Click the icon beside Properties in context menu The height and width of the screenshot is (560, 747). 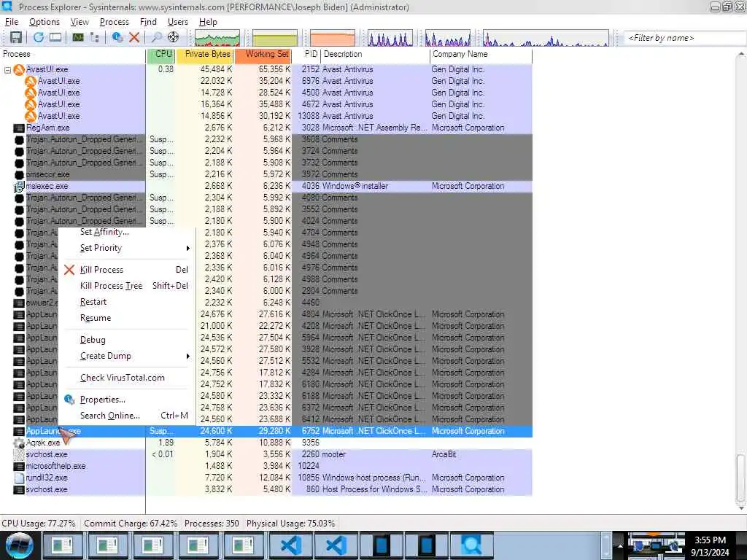point(69,400)
